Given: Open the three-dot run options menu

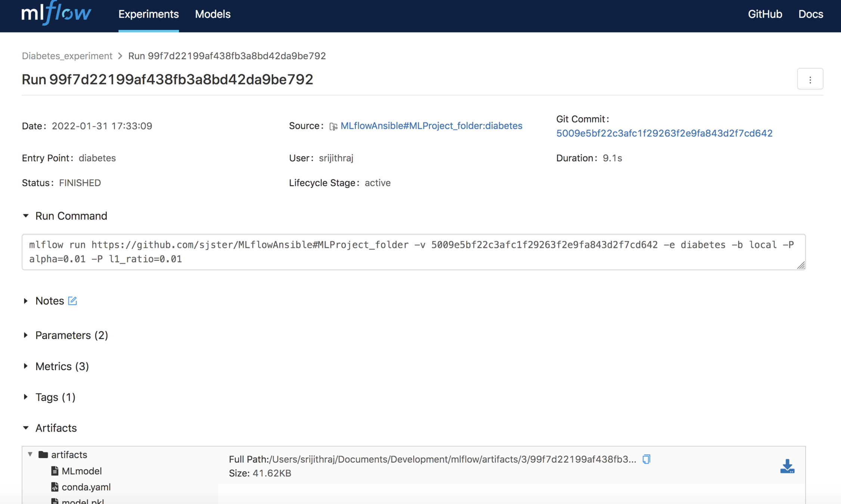Looking at the screenshot, I should 810,80.
